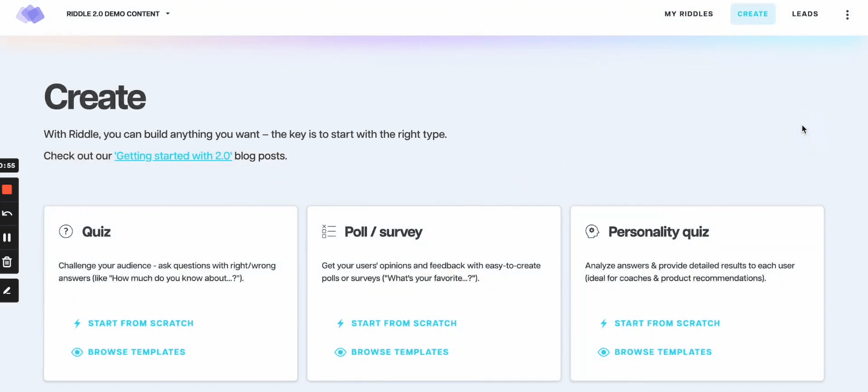The width and height of the screenshot is (868, 392).
Task: Select the Create tab
Action: pos(753,14)
